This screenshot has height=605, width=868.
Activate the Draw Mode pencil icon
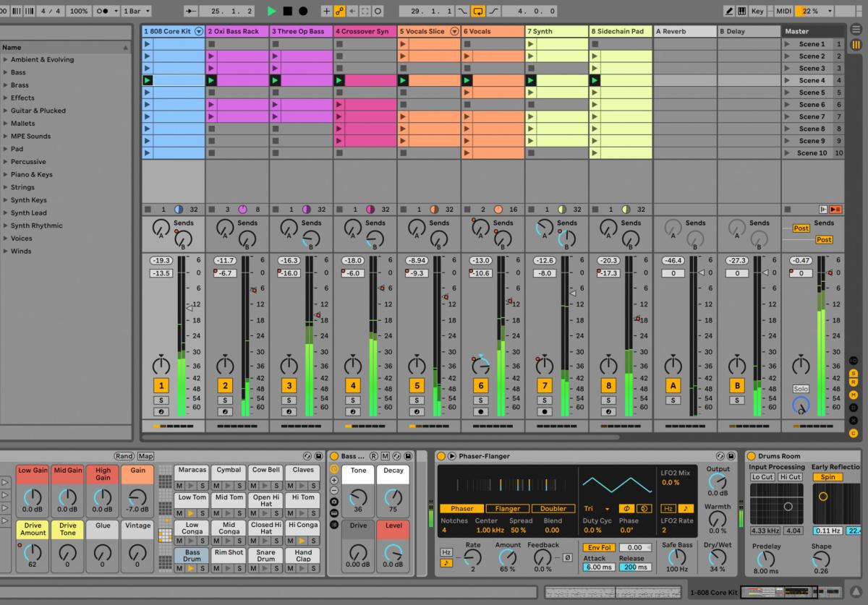coord(729,11)
